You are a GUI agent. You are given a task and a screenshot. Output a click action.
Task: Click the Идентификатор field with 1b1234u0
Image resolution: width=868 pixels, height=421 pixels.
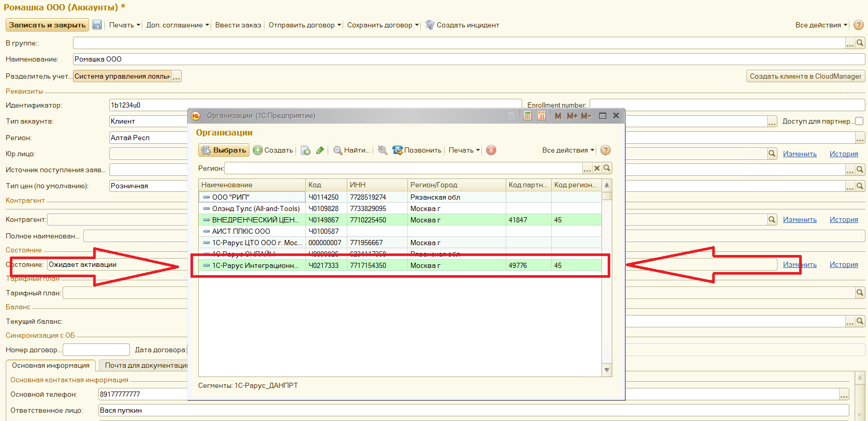click(x=315, y=105)
